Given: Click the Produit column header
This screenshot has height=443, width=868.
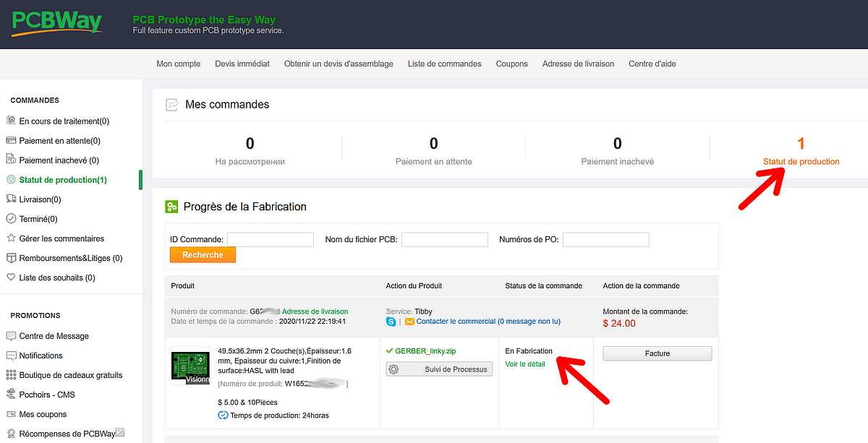Looking at the screenshot, I should tap(183, 285).
